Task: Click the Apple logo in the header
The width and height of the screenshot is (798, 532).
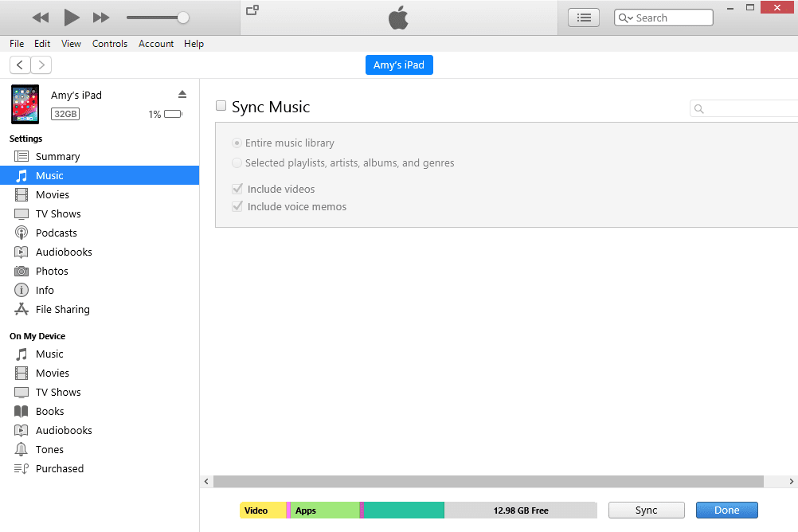Action: coord(398,18)
